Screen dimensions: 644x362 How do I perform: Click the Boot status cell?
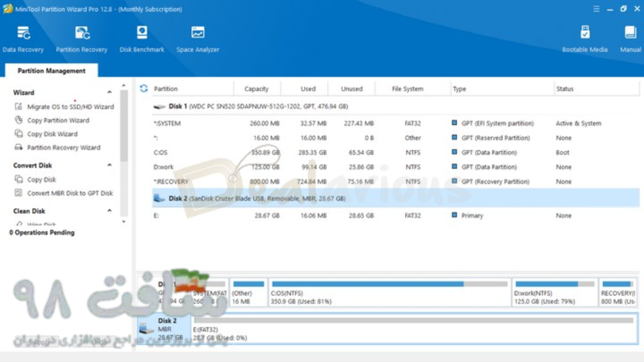pyautogui.click(x=562, y=152)
